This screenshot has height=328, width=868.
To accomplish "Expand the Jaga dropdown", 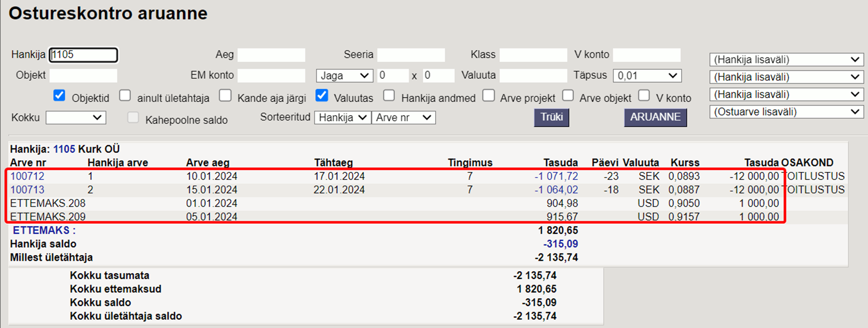I will tap(344, 76).
